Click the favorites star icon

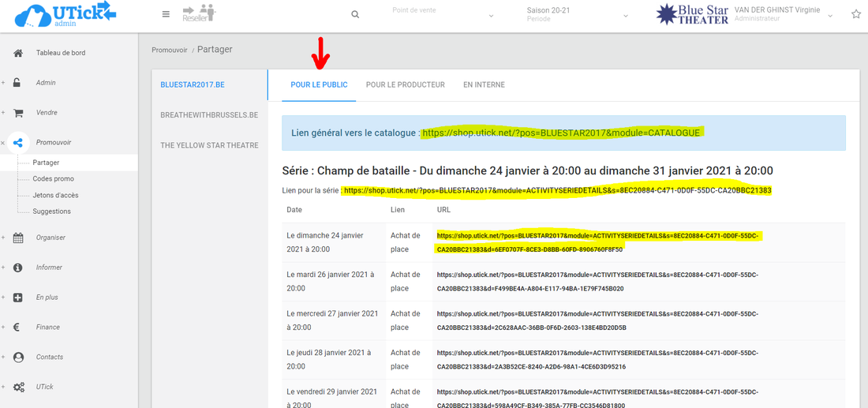(856, 14)
